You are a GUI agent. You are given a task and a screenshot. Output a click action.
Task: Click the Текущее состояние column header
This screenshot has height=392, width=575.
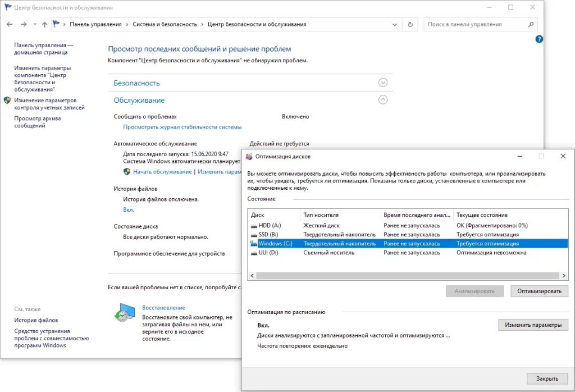pyautogui.click(x=510, y=215)
